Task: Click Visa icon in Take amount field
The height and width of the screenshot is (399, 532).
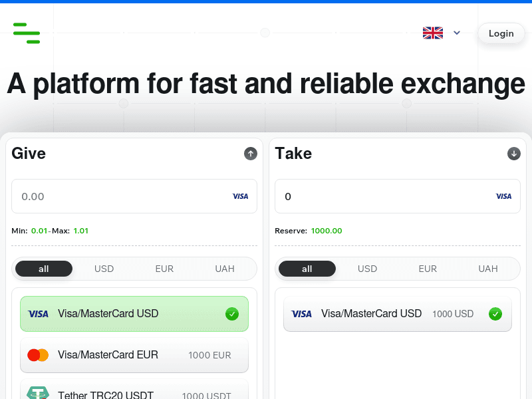Action: [503, 196]
